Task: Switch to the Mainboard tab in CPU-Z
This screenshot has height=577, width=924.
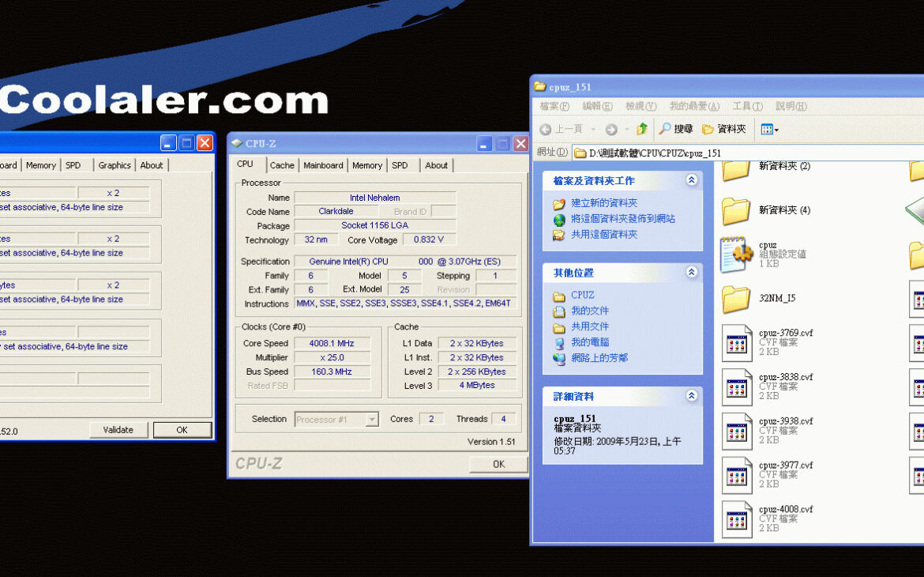Action: tap(323, 165)
